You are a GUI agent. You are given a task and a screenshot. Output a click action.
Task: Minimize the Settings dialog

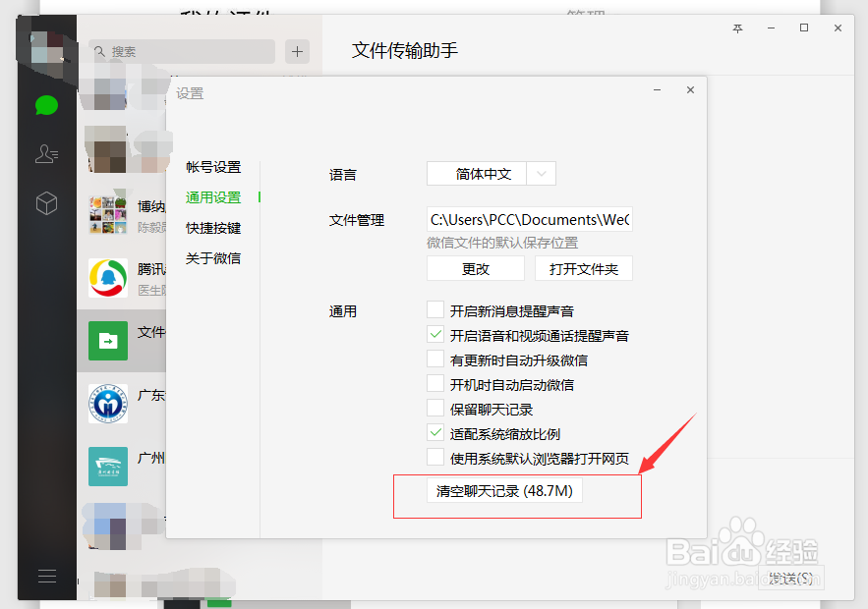[x=657, y=89]
